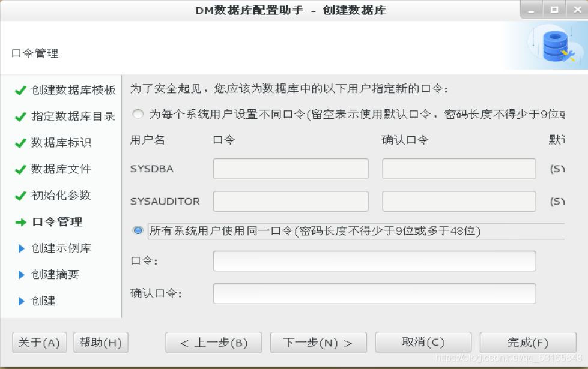Screen dimensions: 588x369
Task: Select the 初始化参数 step
Action: 61,195
